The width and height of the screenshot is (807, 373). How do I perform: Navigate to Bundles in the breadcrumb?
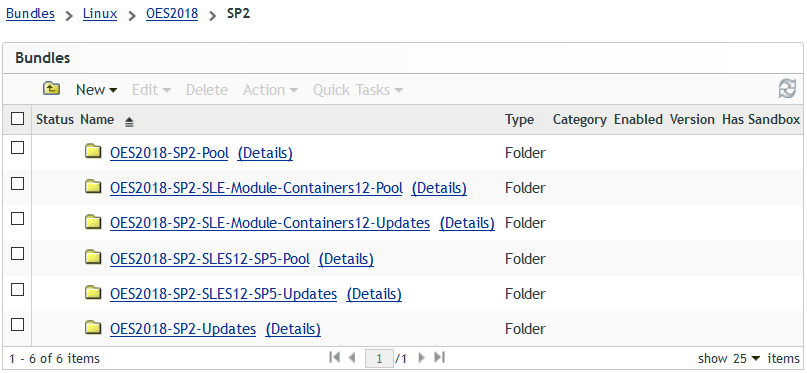click(30, 13)
